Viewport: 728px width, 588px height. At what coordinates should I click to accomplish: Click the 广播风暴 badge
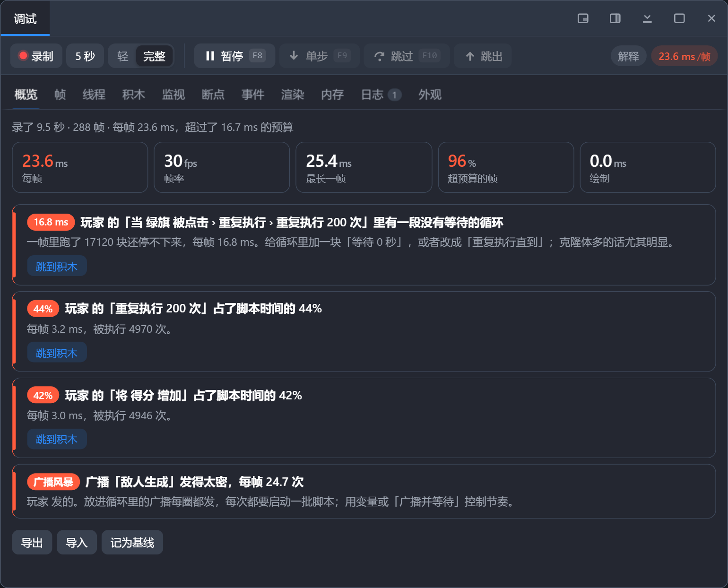[53, 482]
